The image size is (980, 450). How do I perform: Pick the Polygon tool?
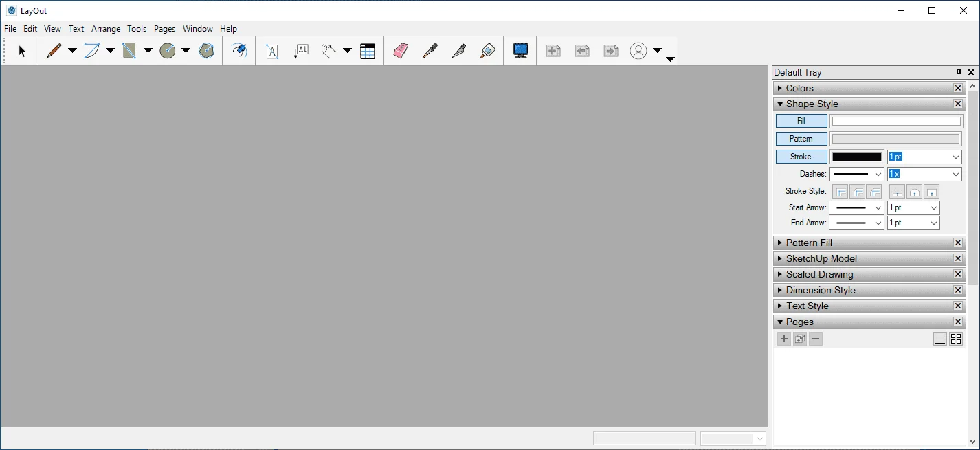click(207, 51)
